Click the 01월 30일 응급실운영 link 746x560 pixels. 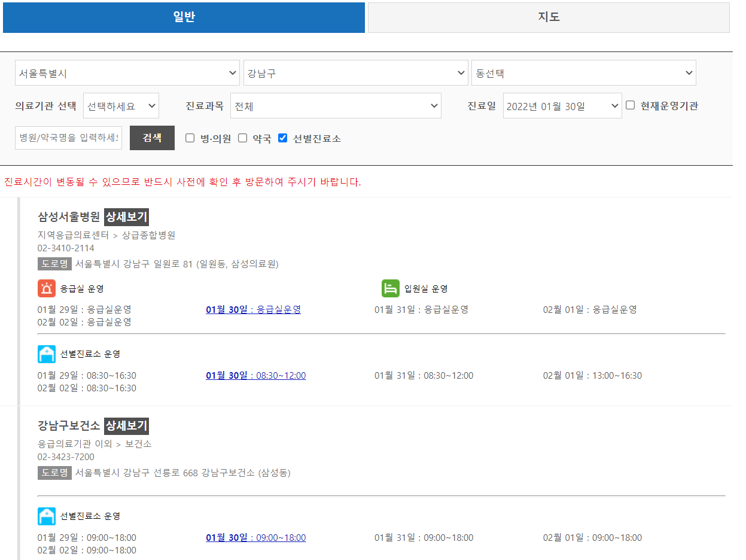coord(253,309)
